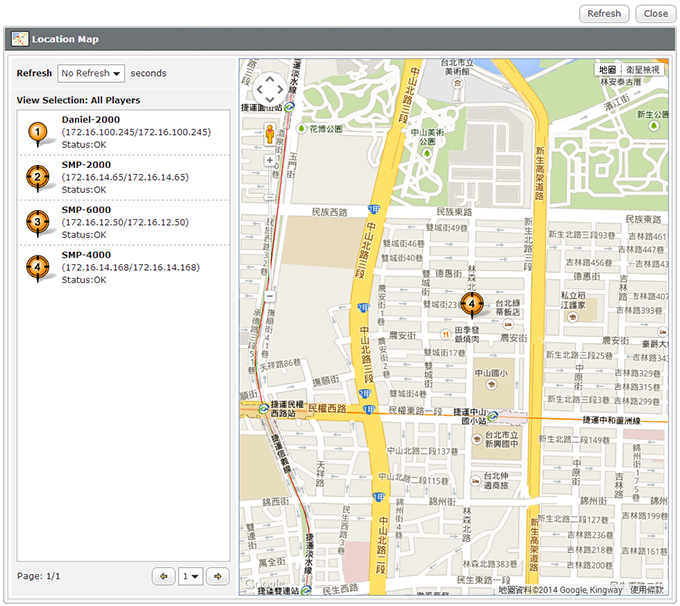Switch to 衛星檢視 satellite view
This screenshot has width=680, height=606.
[x=642, y=70]
